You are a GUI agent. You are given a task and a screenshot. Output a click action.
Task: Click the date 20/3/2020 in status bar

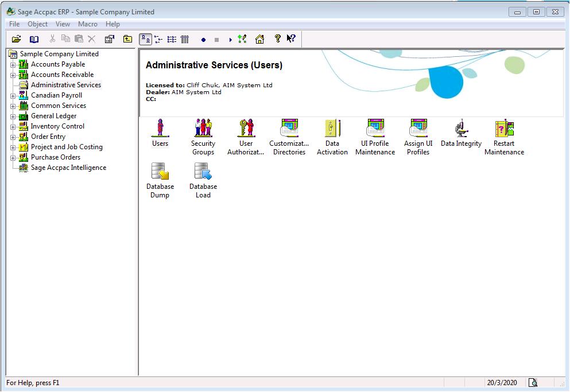pyautogui.click(x=502, y=383)
